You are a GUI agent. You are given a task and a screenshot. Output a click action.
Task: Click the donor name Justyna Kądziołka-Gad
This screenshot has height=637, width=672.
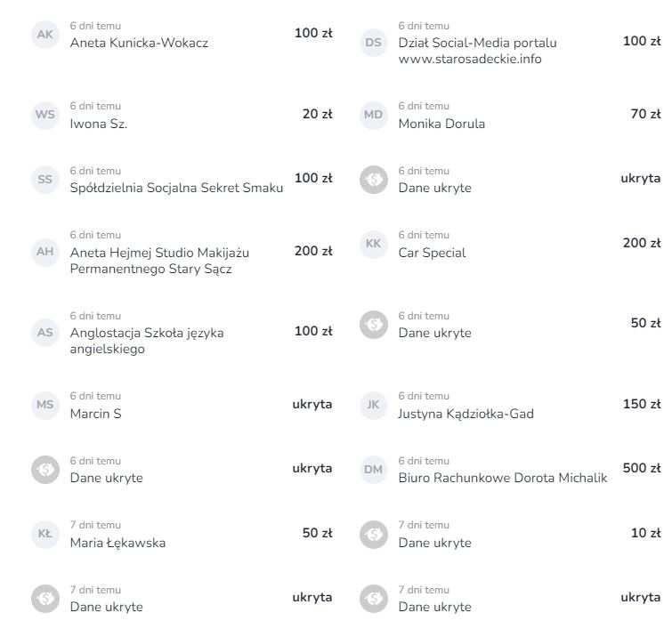tap(466, 414)
